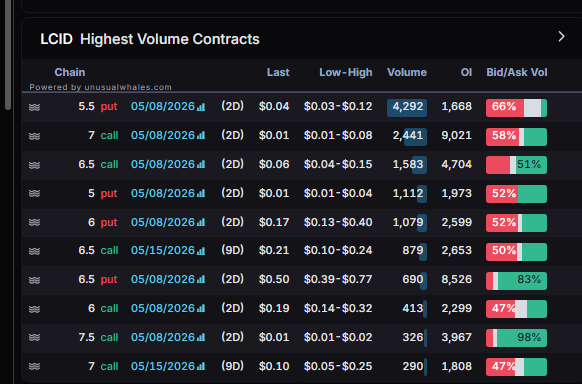
Task: Click the waves icon for 6 call row
Action: 34,309
